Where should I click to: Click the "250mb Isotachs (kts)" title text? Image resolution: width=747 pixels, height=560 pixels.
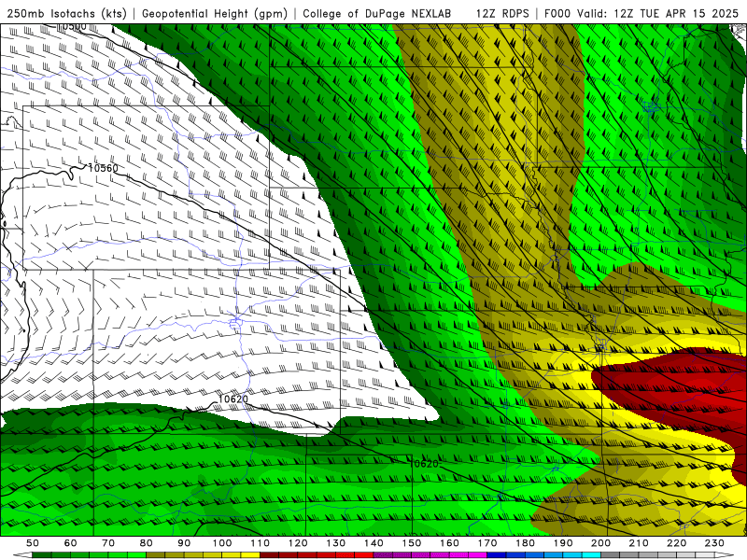[x=66, y=13]
